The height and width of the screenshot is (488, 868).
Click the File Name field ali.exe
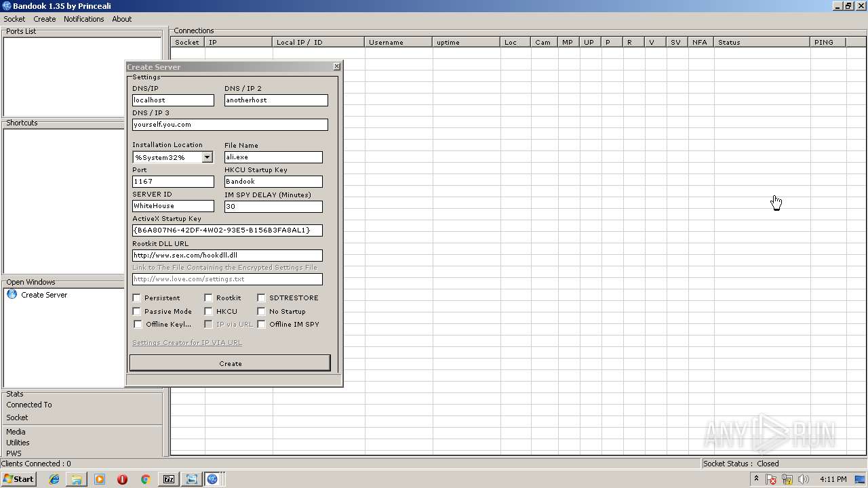pos(273,157)
